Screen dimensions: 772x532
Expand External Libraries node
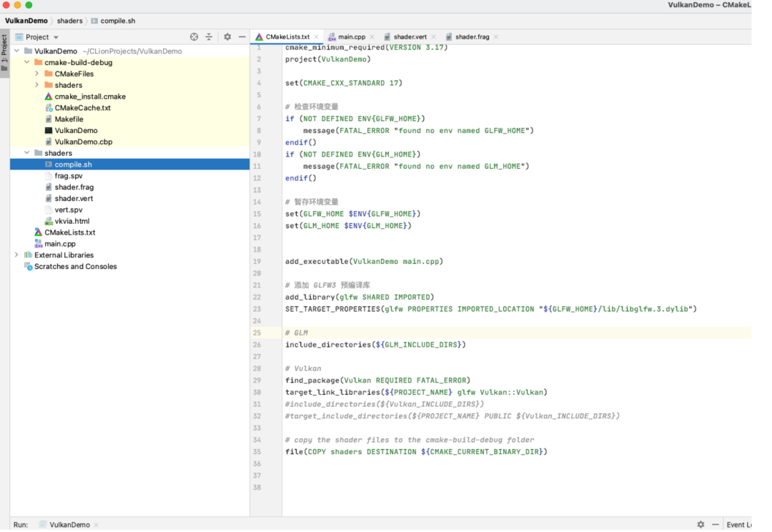tap(16, 255)
